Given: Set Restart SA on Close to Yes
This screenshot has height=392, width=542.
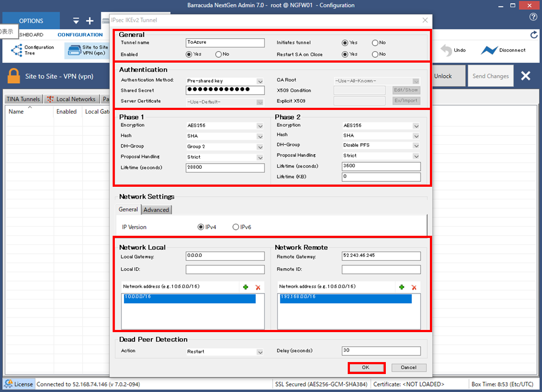Looking at the screenshot, I should 344,54.
